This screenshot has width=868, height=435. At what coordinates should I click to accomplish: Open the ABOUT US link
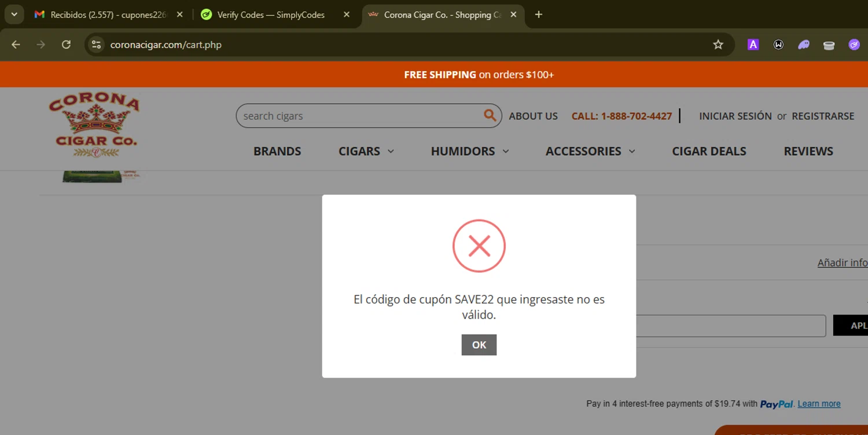533,116
